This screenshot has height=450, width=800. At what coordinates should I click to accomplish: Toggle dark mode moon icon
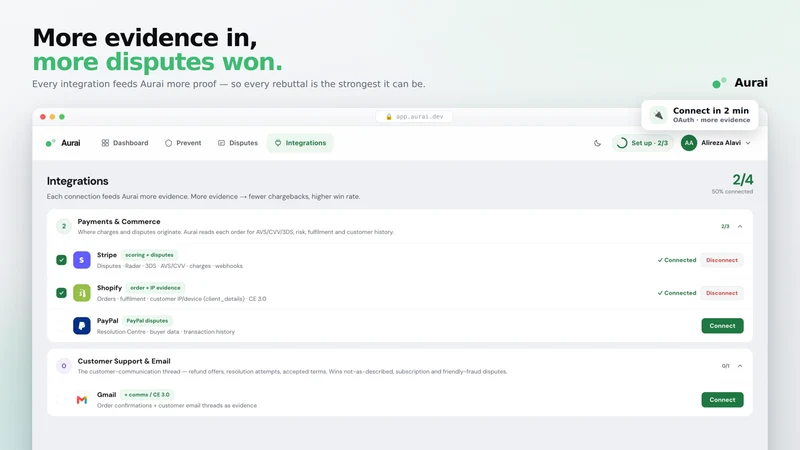tap(597, 143)
